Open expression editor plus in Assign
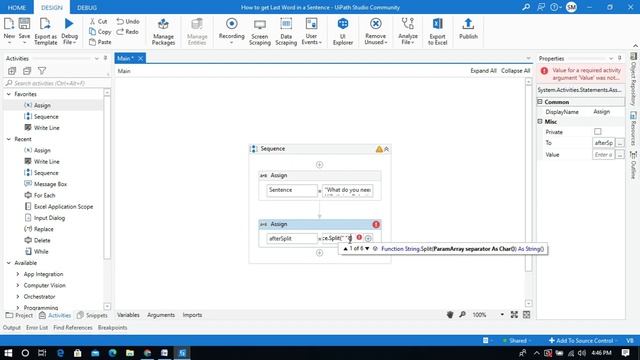 tap(368, 238)
